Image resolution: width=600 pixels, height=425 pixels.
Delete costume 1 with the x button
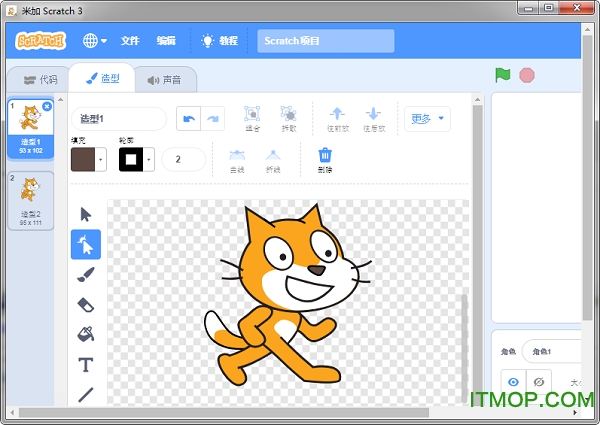click(x=47, y=106)
